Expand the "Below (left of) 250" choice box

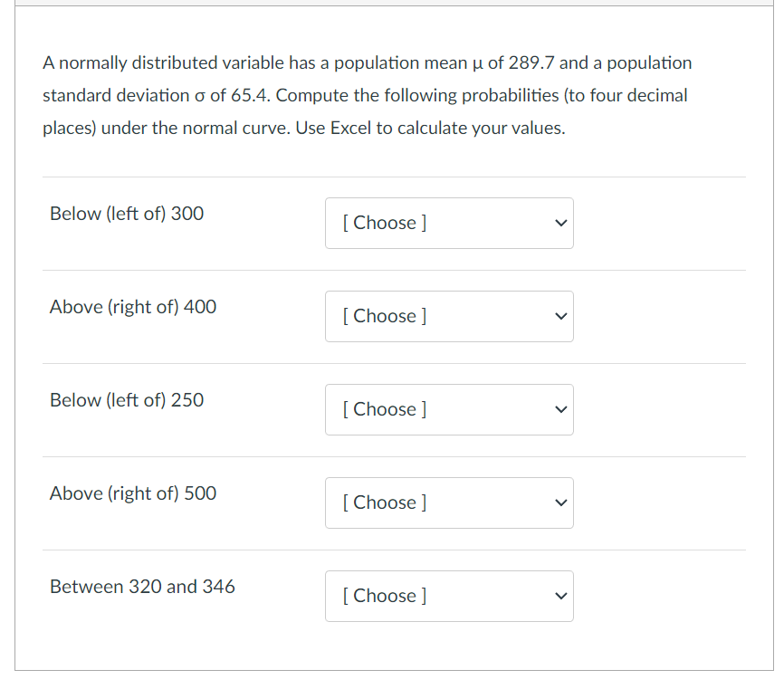[449, 409]
